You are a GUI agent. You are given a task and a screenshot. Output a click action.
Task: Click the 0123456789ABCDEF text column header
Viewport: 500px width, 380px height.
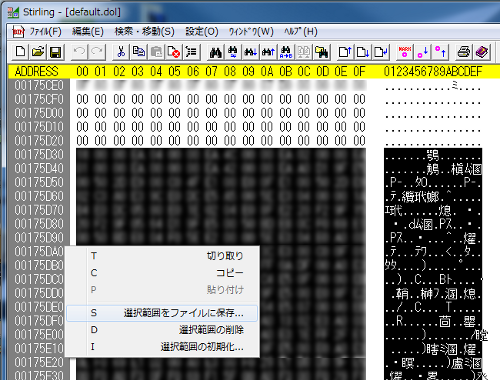pos(433,71)
